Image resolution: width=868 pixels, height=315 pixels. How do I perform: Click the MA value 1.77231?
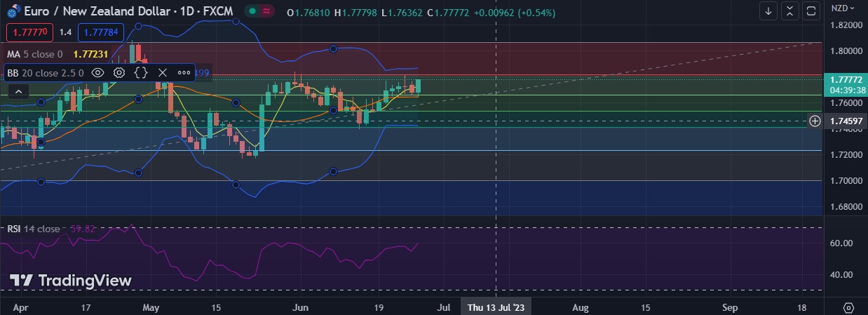pos(93,54)
